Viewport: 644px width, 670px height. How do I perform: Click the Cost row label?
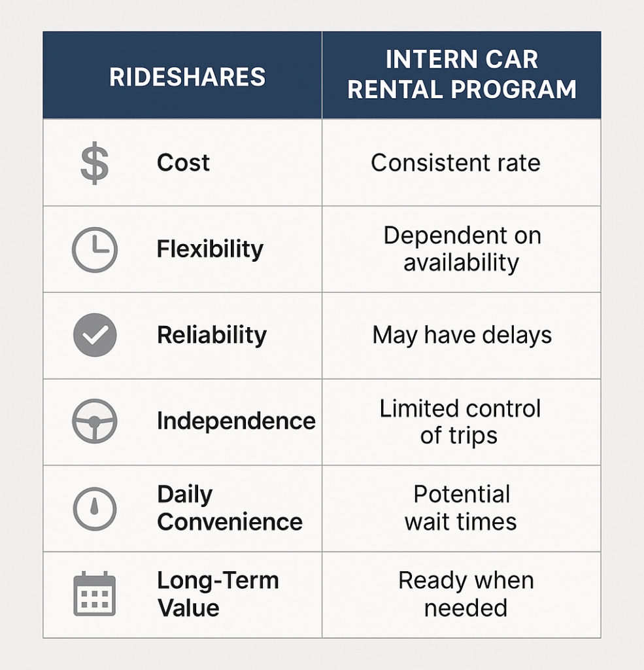pyautogui.click(x=183, y=163)
